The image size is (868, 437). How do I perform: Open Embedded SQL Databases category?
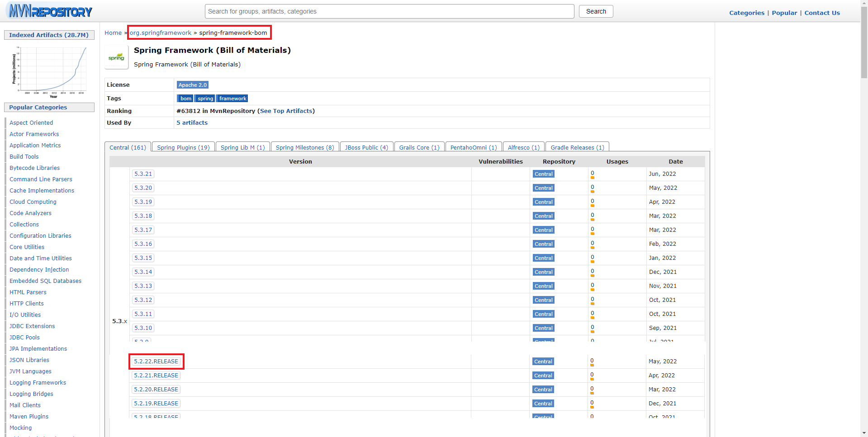click(45, 281)
